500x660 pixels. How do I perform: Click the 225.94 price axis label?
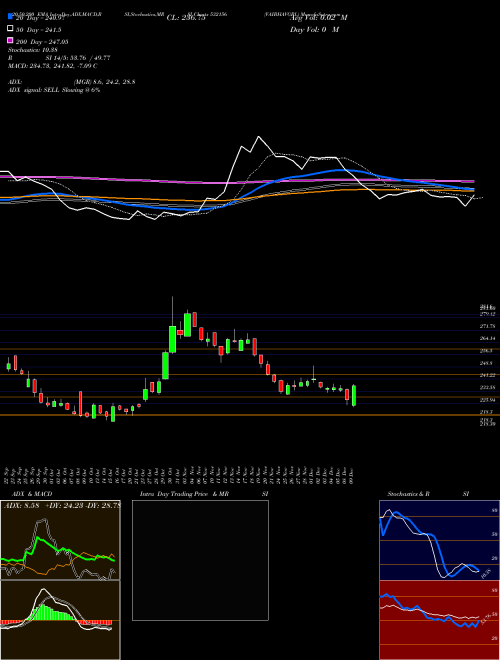click(x=487, y=399)
